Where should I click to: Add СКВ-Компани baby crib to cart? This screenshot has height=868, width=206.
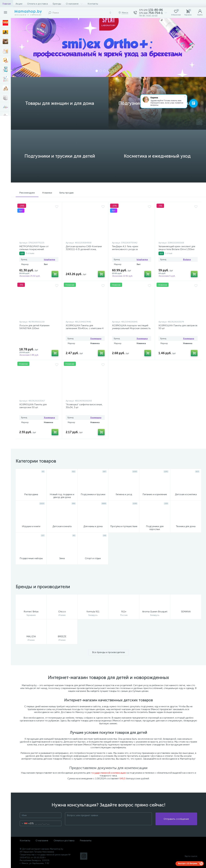pyautogui.click(x=101, y=274)
